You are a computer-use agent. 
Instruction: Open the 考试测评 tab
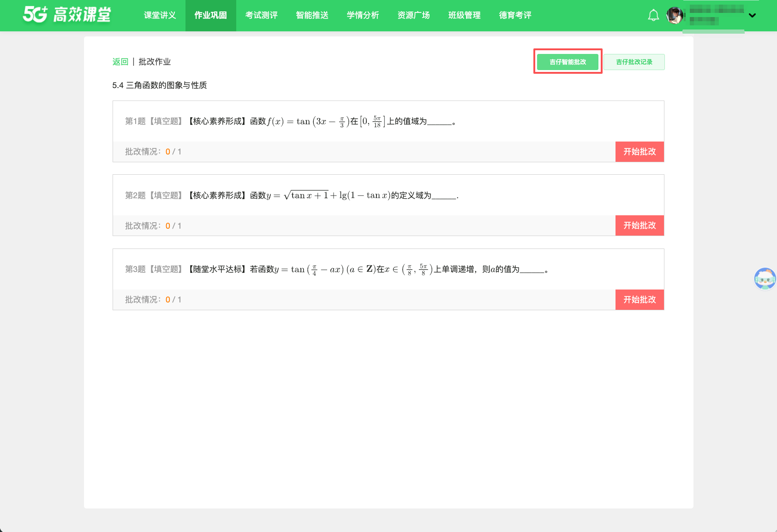262,15
